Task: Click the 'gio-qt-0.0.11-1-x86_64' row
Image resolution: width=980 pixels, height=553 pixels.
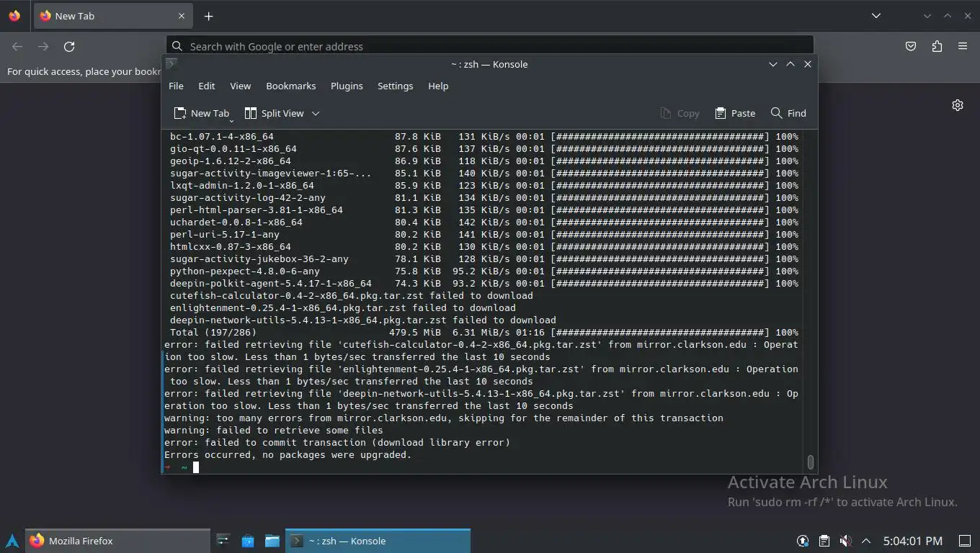Action: [x=484, y=148]
